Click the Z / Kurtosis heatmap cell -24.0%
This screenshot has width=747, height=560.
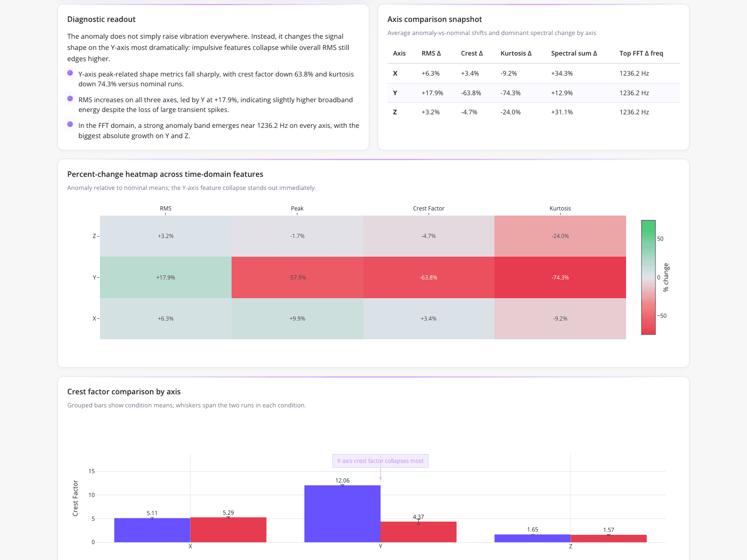point(560,236)
